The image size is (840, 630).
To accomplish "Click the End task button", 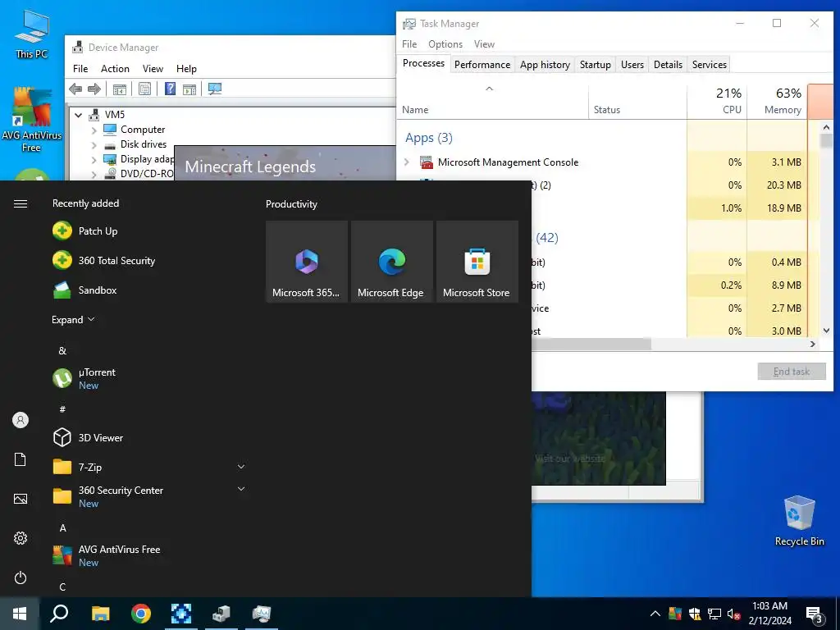I will 792,372.
